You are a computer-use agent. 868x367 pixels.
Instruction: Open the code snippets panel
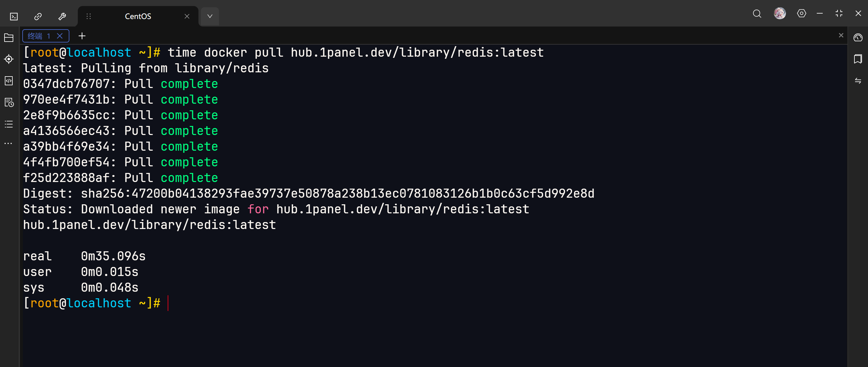click(8, 81)
